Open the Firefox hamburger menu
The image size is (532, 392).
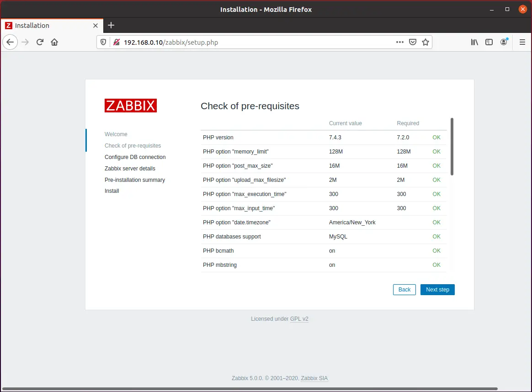pos(522,42)
